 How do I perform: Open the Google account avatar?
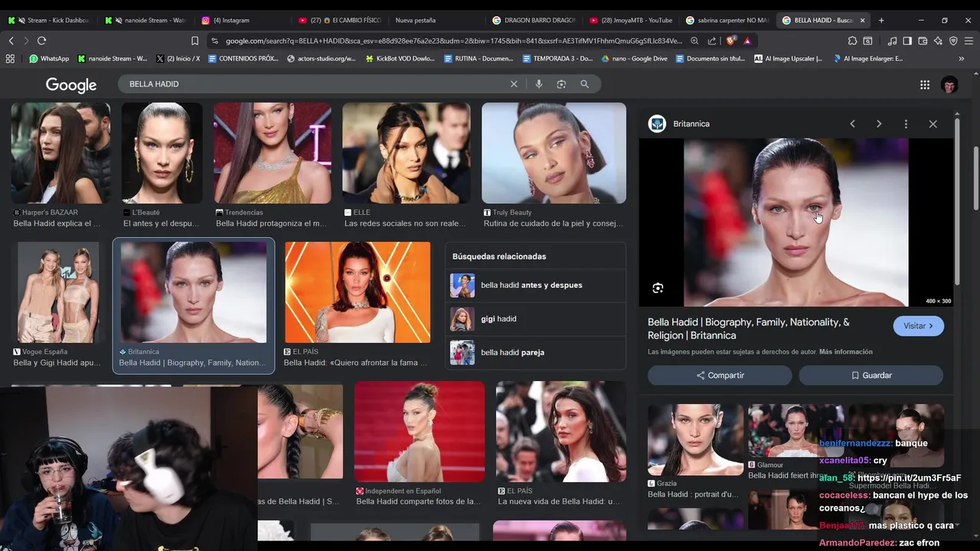point(949,85)
